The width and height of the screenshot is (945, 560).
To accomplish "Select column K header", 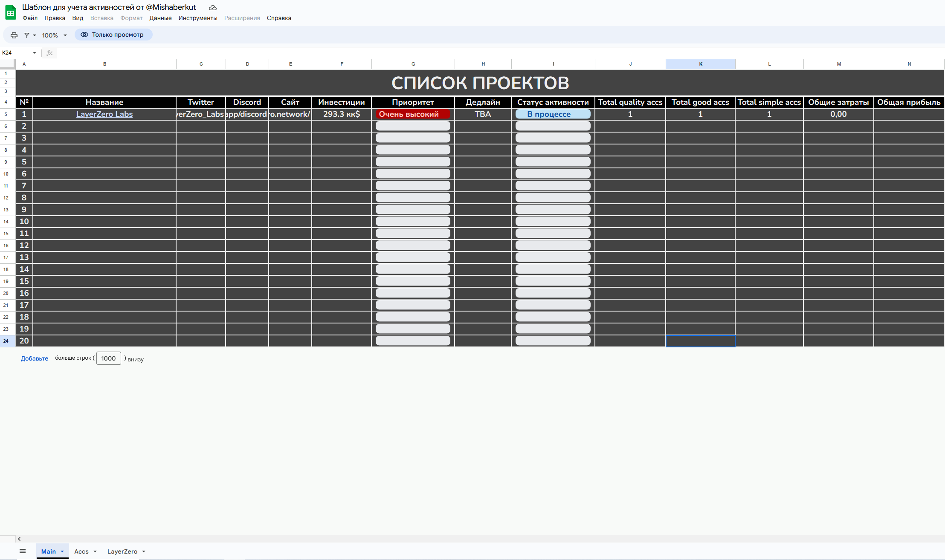I will click(x=700, y=64).
